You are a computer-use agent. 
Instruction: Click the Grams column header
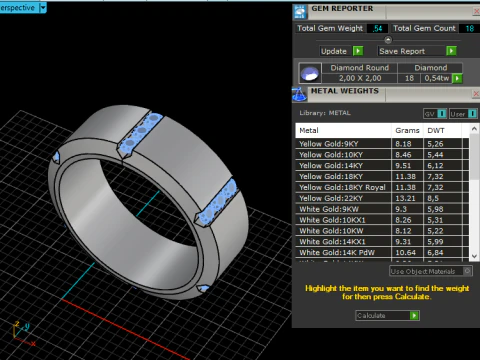407,130
